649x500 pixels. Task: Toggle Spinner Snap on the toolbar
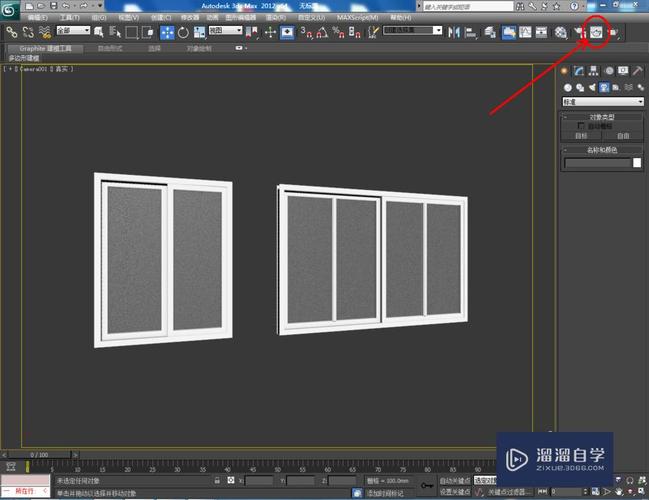pos(355,32)
